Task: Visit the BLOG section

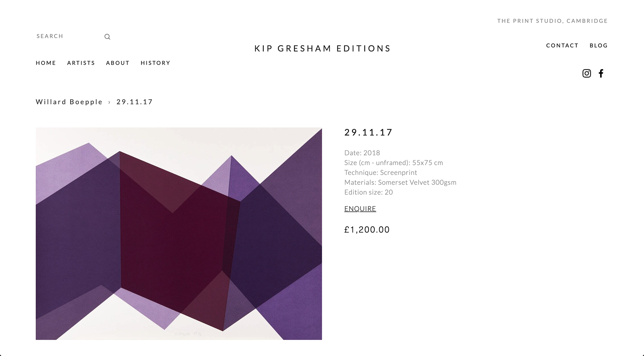Action: tap(598, 45)
